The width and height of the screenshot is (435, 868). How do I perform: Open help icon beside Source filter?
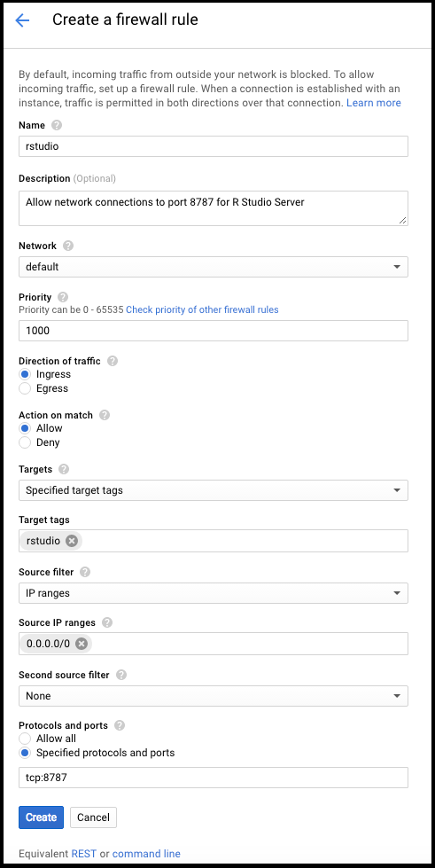click(85, 572)
